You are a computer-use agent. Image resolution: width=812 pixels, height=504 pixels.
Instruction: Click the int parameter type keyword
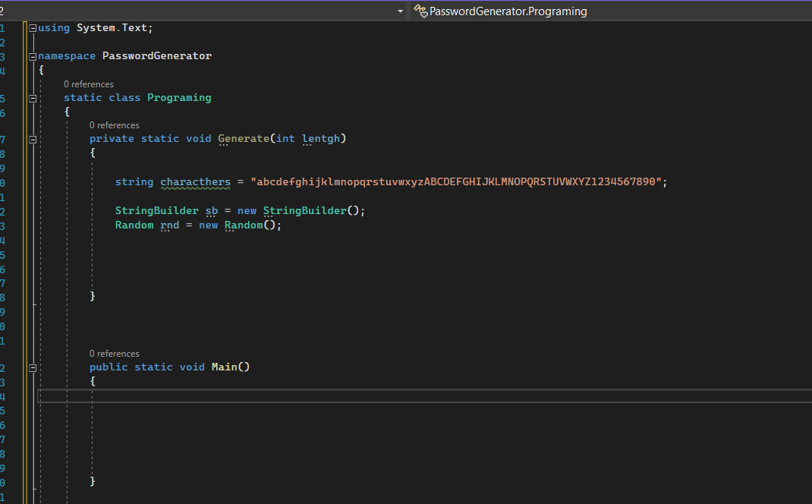(x=285, y=139)
